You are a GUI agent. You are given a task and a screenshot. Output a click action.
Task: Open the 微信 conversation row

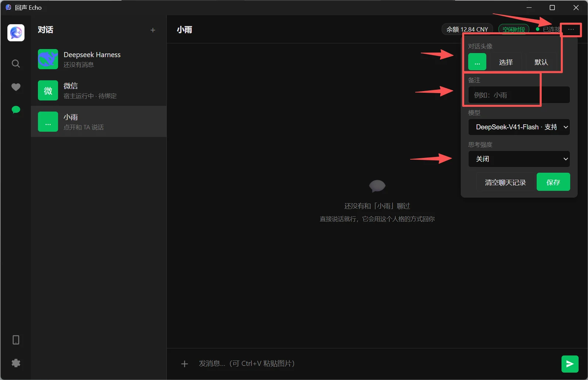[98, 90]
